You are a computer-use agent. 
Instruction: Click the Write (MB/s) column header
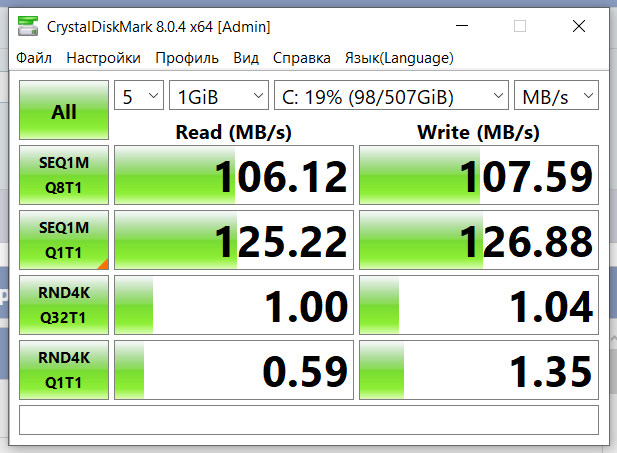pos(478,132)
